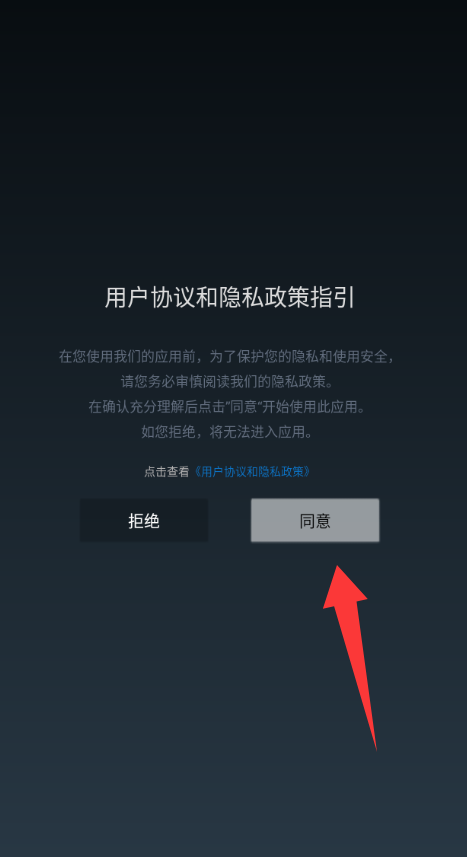
Task: Click the red arrow annotation head
Action: 343,586
